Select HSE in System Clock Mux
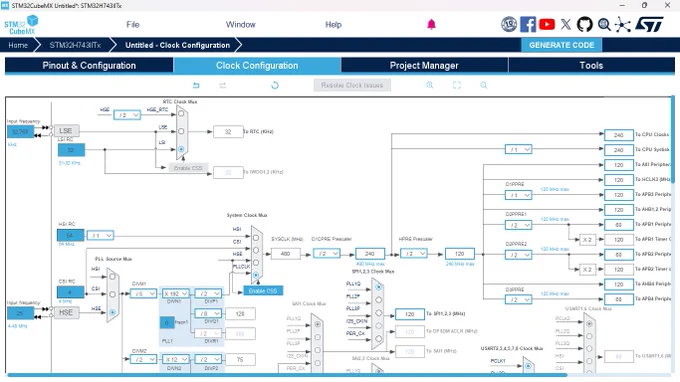The height and width of the screenshot is (382, 680). (256, 262)
